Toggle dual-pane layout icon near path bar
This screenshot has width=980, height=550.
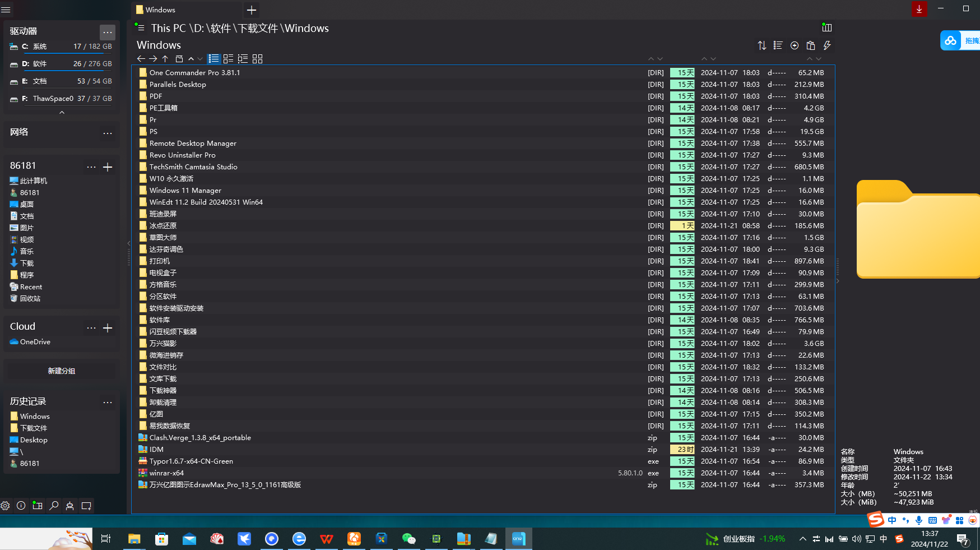point(826,27)
